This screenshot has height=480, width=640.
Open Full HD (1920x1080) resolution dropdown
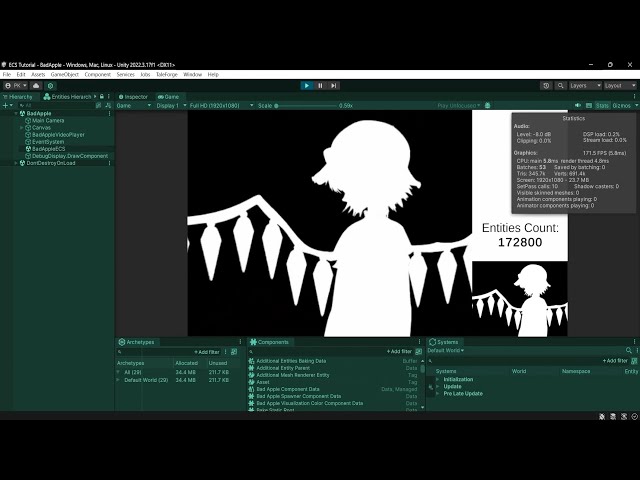pos(222,106)
